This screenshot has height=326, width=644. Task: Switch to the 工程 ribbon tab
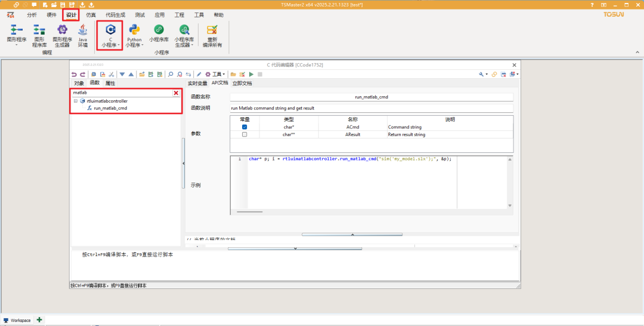[x=179, y=15]
